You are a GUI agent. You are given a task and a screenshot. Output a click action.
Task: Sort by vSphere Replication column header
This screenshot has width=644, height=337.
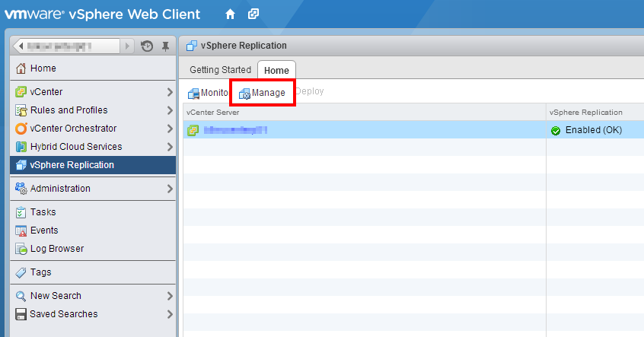(595, 112)
